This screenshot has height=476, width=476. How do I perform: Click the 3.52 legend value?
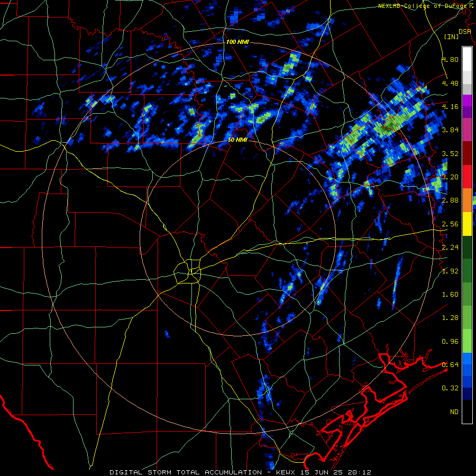[x=450, y=153]
